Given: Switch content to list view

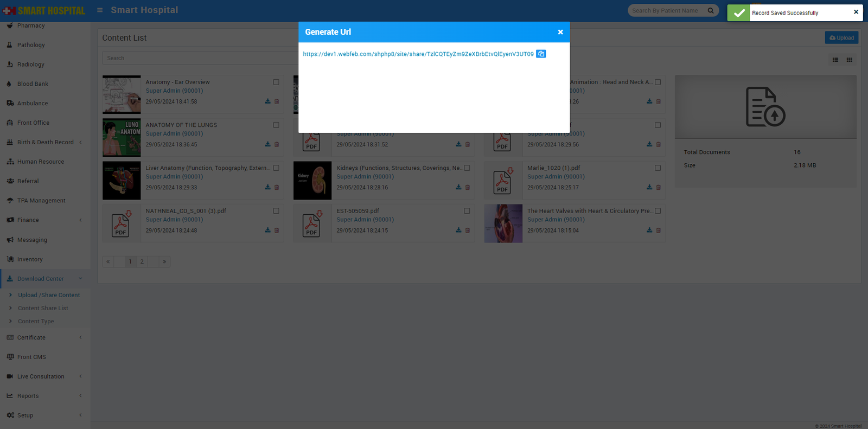Looking at the screenshot, I should click(x=835, y=60).
